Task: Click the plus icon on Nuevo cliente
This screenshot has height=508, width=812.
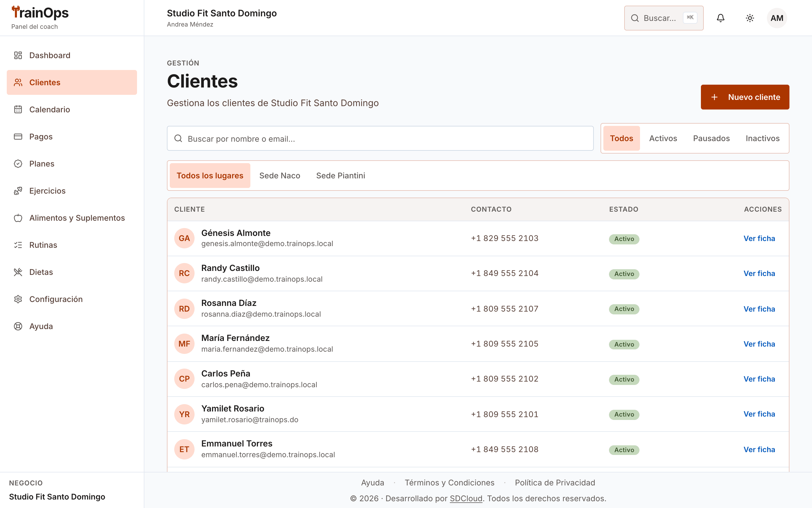Action: point(714,97)
